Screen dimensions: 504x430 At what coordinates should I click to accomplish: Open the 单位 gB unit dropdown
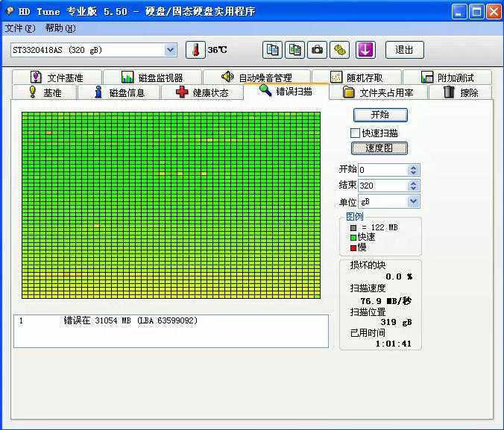pyautogui.click(x=413, y=201)
